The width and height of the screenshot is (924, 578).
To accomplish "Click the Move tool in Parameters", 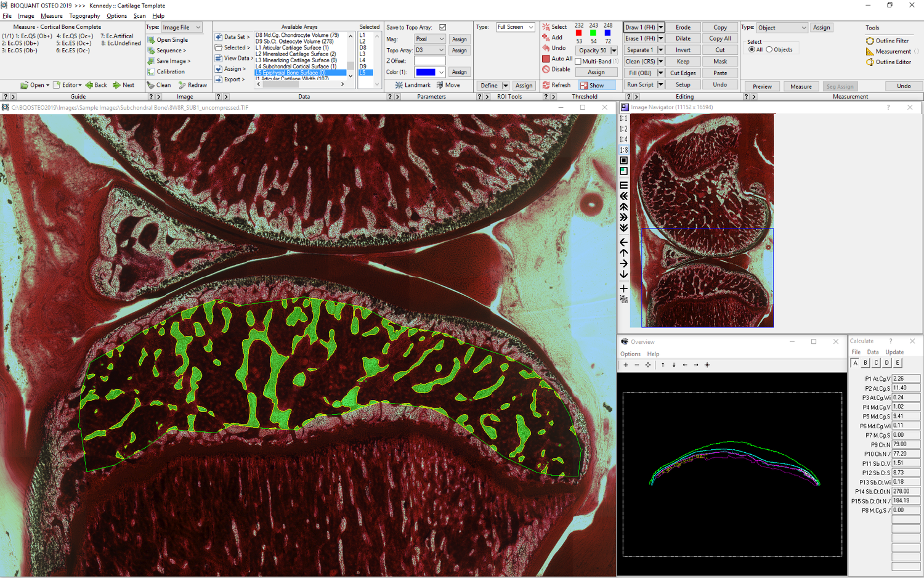I will (x=448, y=85).
